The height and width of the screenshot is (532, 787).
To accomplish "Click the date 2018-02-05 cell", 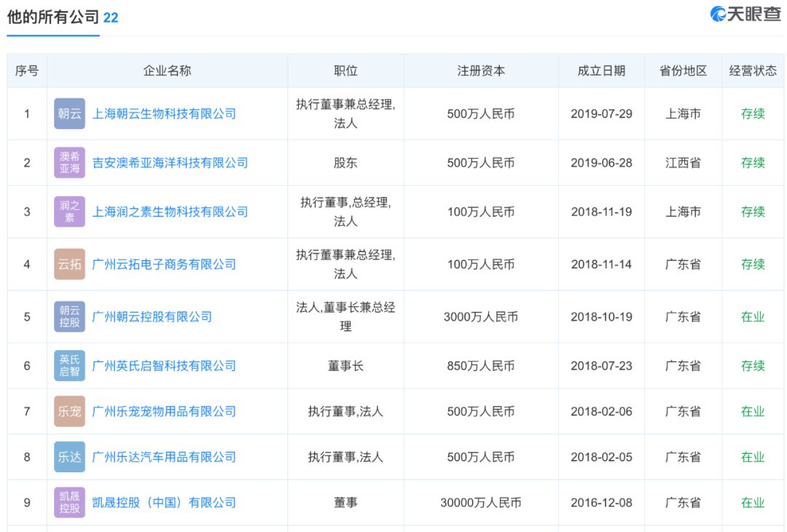I will (x=601, y=457).
